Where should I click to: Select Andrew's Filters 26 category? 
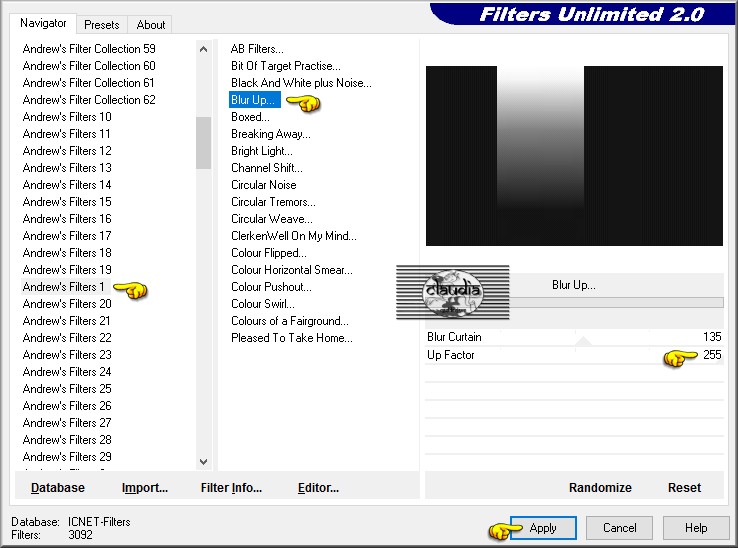pyautogui.click(x=67, y=406)
